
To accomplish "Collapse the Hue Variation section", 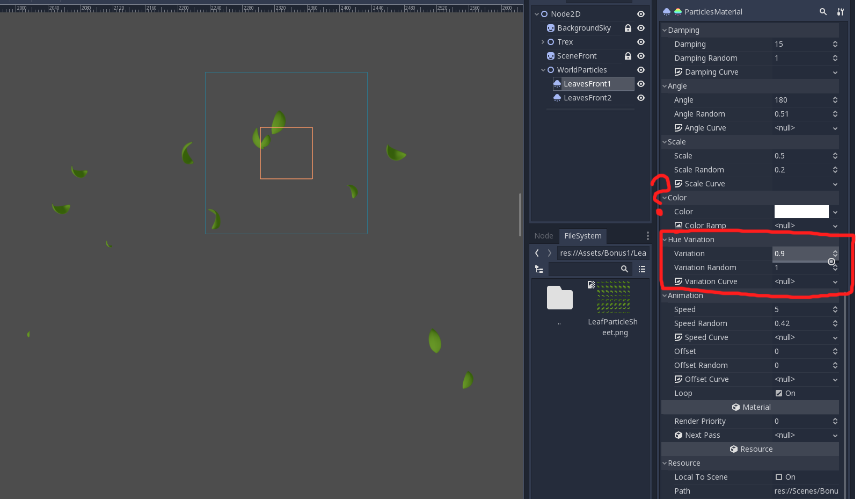I will click(x=665, y=240).
